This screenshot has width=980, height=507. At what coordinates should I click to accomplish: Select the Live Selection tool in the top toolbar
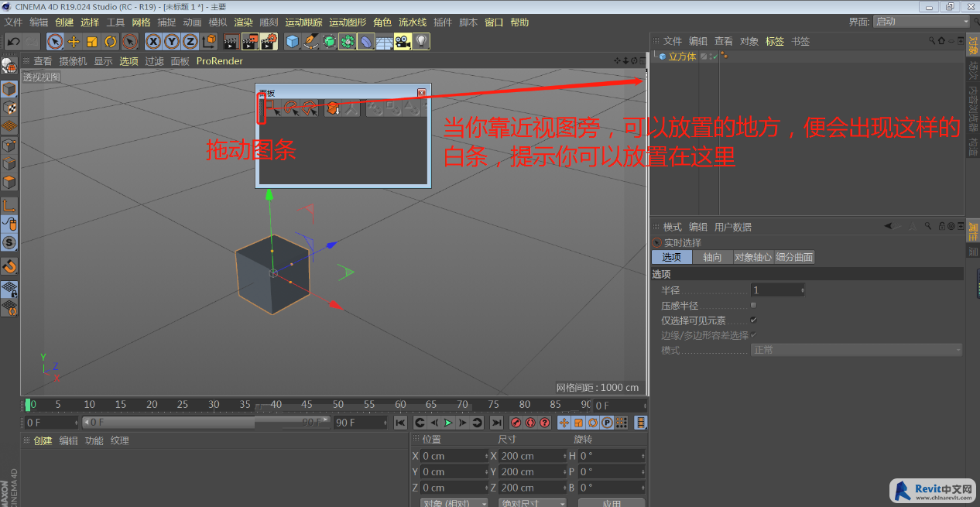click(55, 42)
